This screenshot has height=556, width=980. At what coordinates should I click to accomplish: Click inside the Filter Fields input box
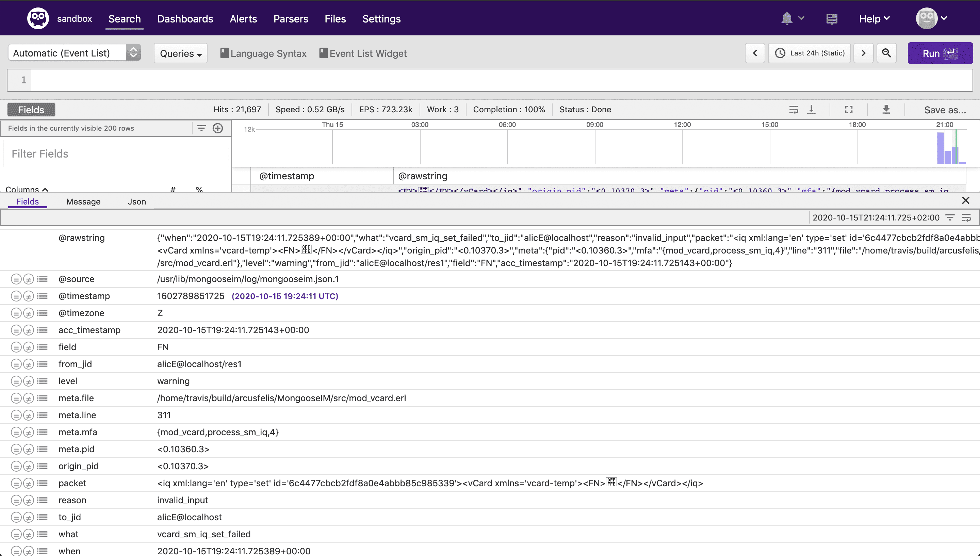click(x=115, y=153)
